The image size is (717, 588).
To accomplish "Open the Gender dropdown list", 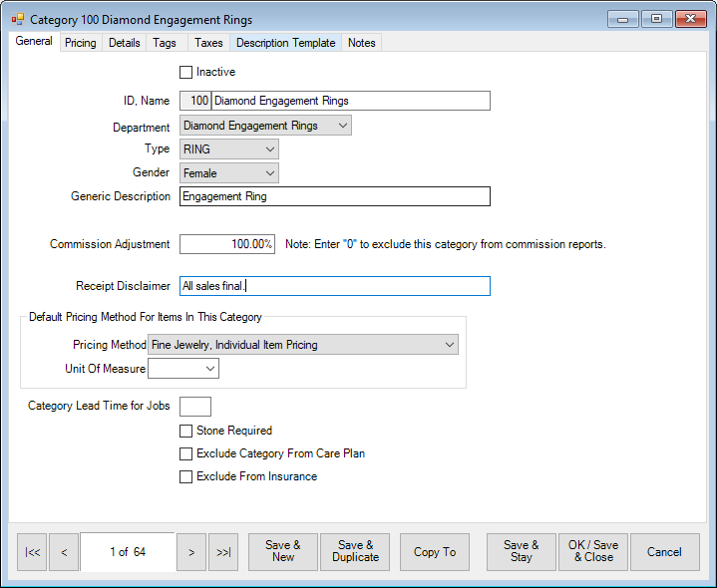I will pos(228,173).
